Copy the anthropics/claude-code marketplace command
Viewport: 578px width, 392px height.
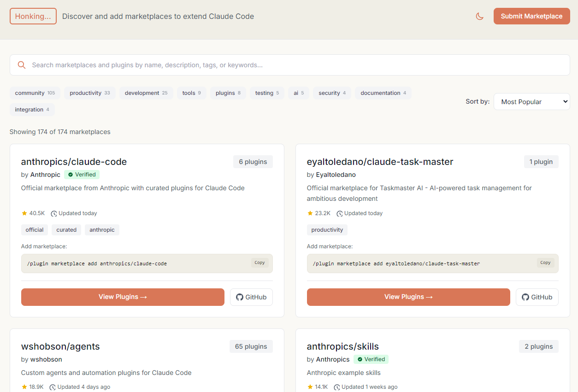260,263
